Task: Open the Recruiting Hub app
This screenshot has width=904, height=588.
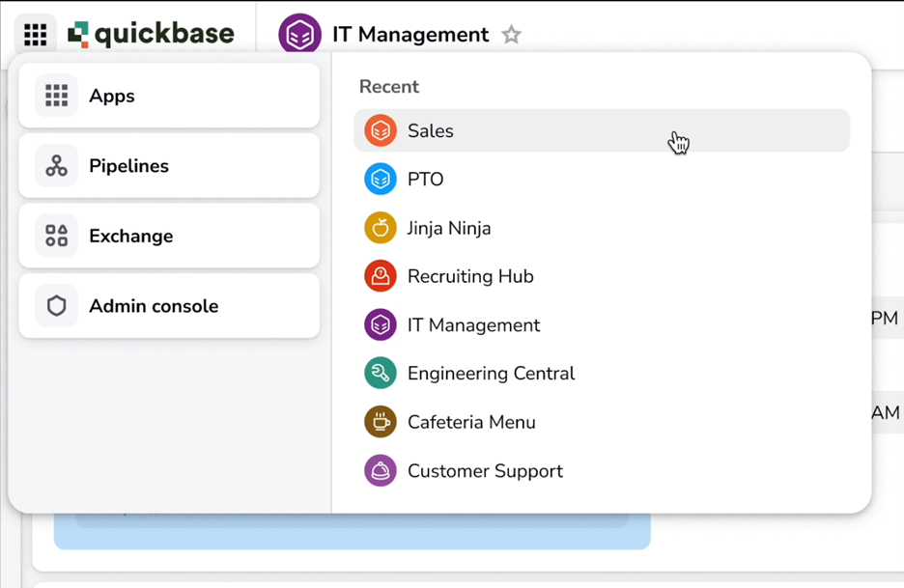Action: coord(602,276)
